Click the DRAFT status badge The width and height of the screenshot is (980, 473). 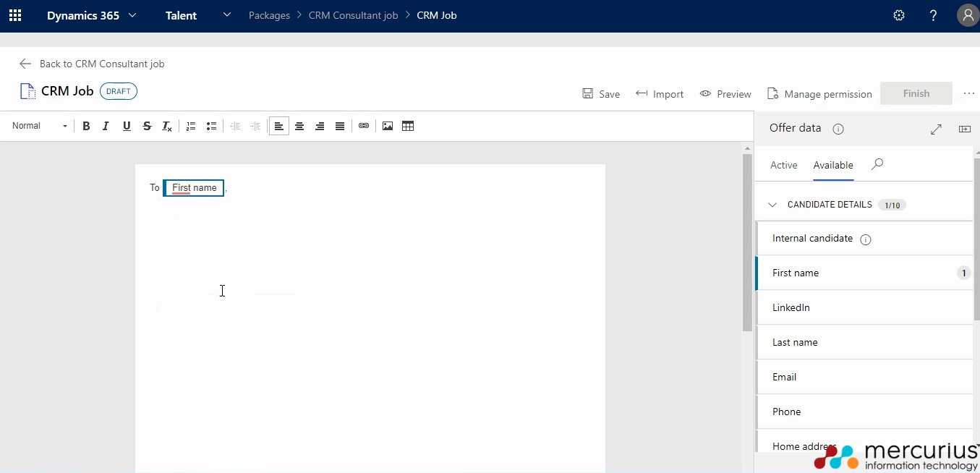coord(119,91)
